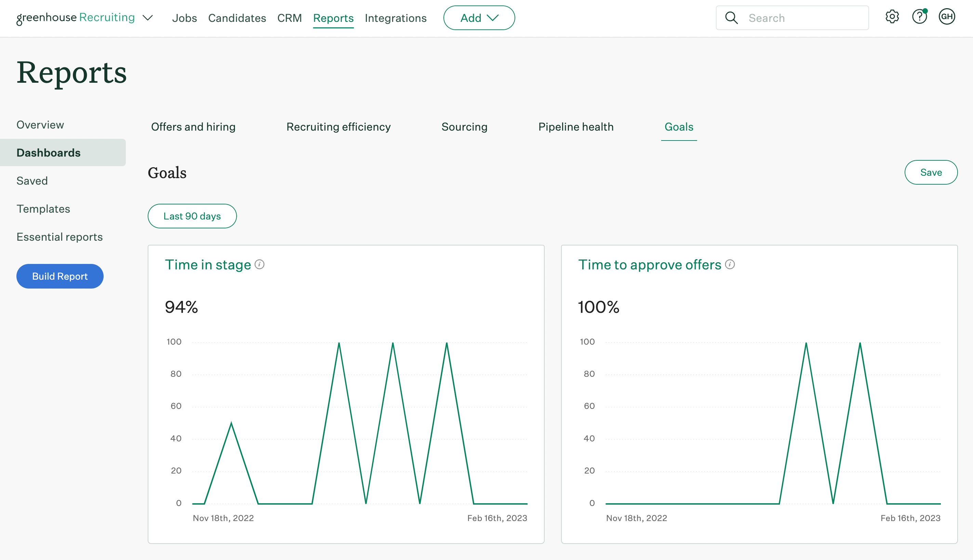Go to Candidates in the top navigation
The height and width of the screenshot is (560, 973).
click(x=237, y=18)
